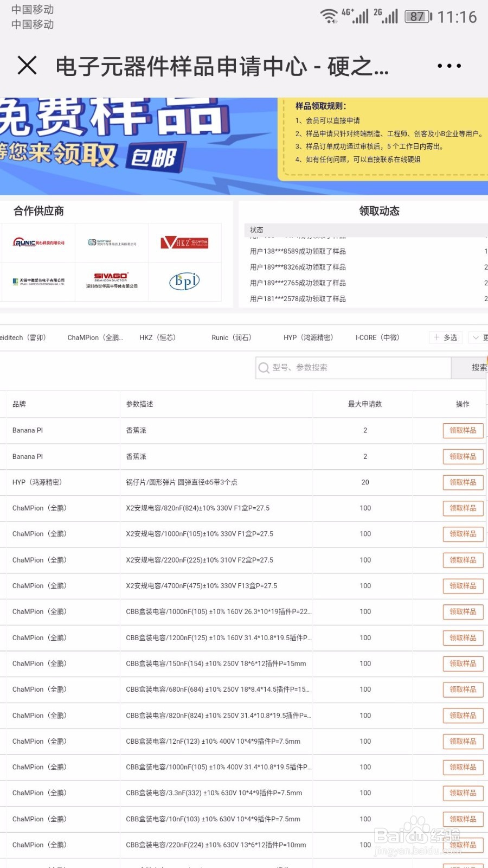Tap the battery indicator in the status bar
Viewport: 488px width, 868px height.
pos(419,17)
